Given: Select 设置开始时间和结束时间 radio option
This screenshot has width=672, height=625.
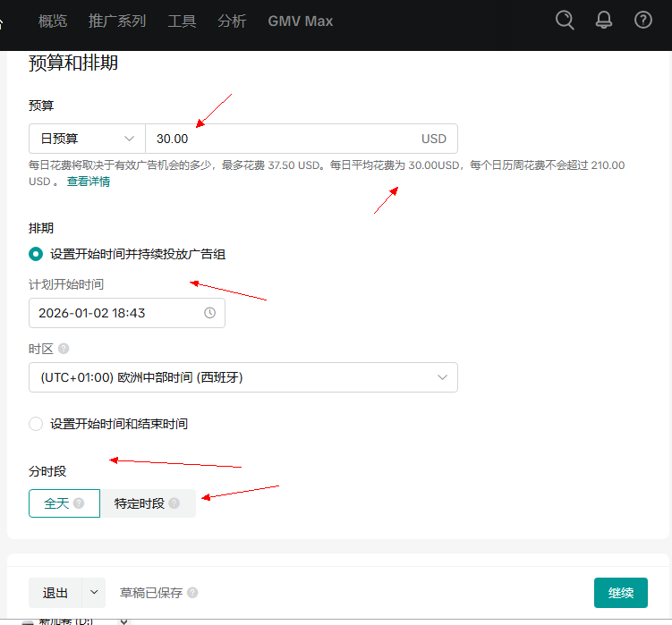Looking at the screenshot, I should (36, 424).
